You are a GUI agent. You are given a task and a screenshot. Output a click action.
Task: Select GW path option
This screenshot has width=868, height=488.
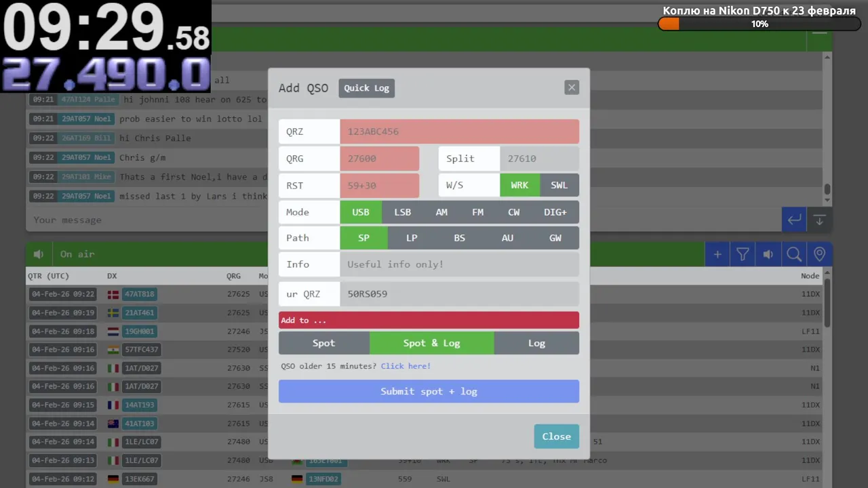555,238
